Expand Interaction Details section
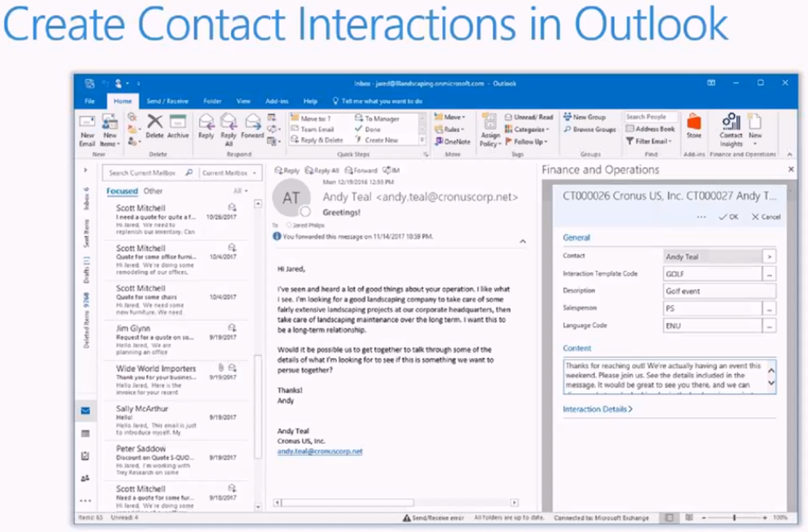The width and height of the screenshot is (808, 532). tap(597, 410)
